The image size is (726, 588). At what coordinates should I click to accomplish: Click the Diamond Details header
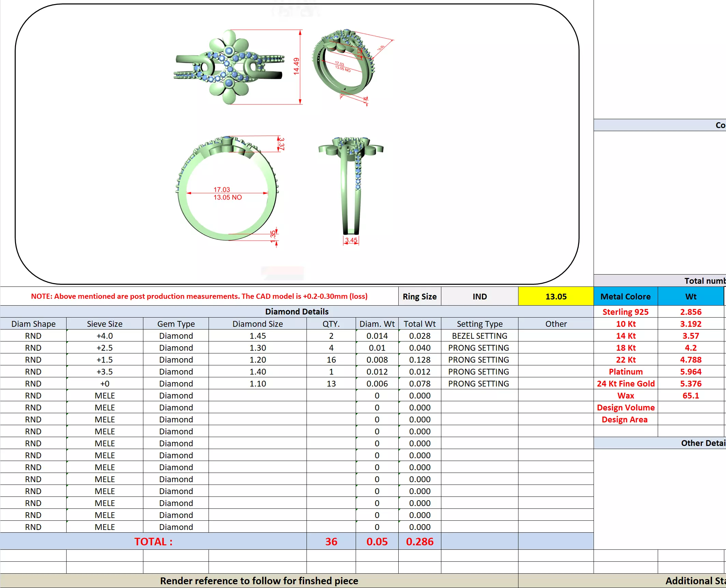coord(296,311)
